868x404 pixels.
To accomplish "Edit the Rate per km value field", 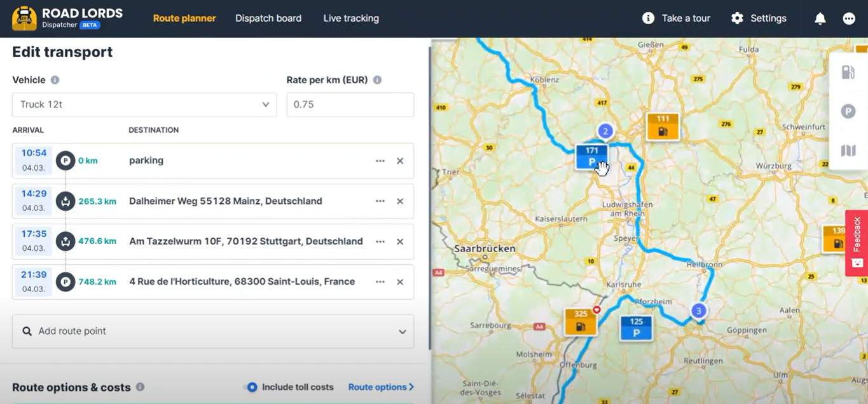I will point(350,104).
